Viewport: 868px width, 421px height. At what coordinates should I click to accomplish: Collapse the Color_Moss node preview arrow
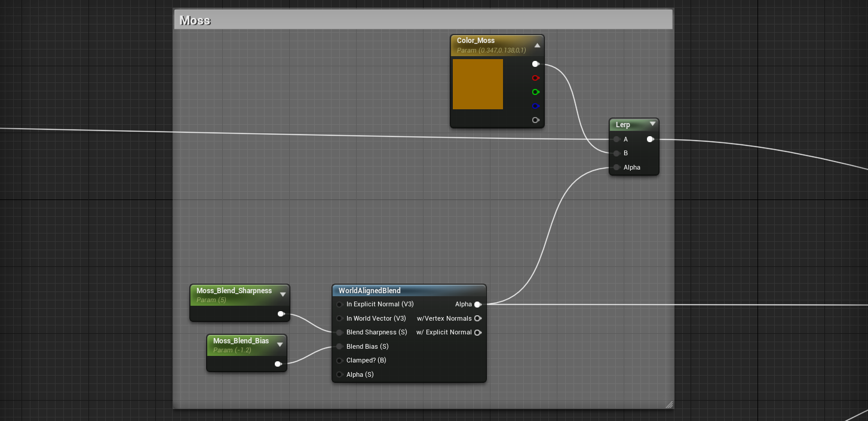coord(537,45)
